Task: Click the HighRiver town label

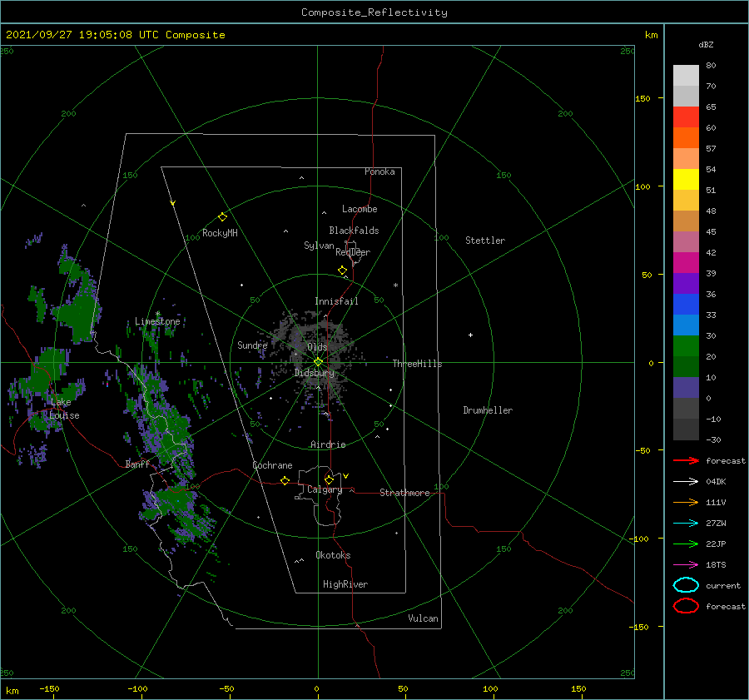Action: point(345,584)
